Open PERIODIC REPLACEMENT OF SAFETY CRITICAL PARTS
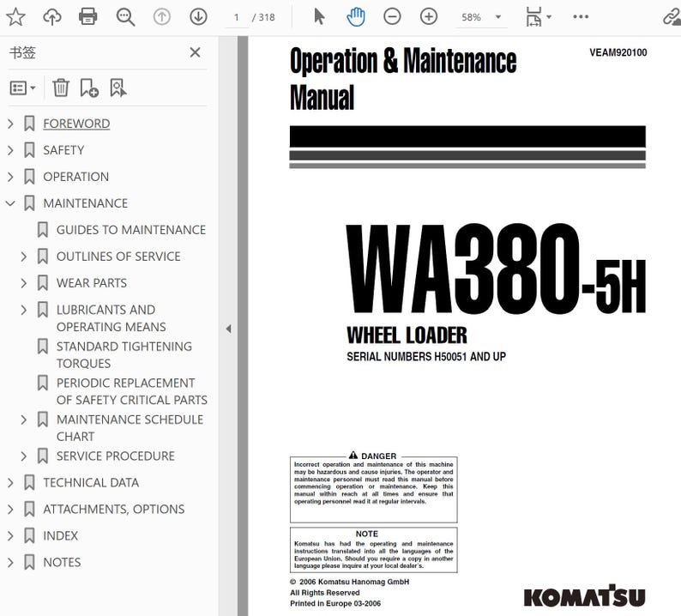 (132, 391)
